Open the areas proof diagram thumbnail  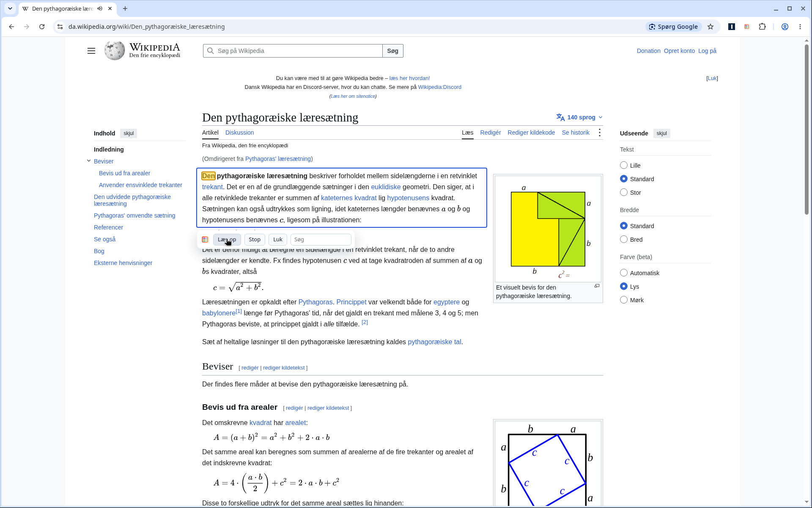tap(548, 463)
